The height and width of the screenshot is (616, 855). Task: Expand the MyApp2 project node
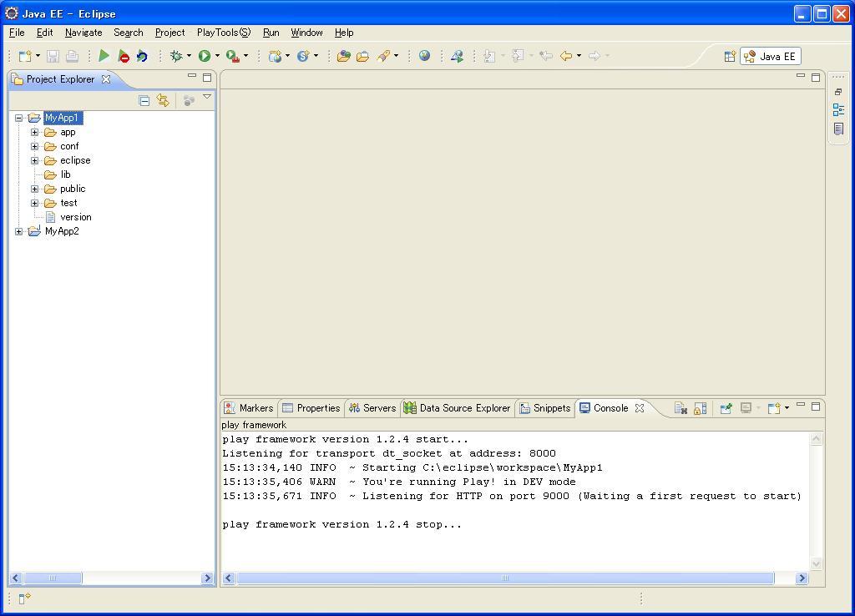18,231
